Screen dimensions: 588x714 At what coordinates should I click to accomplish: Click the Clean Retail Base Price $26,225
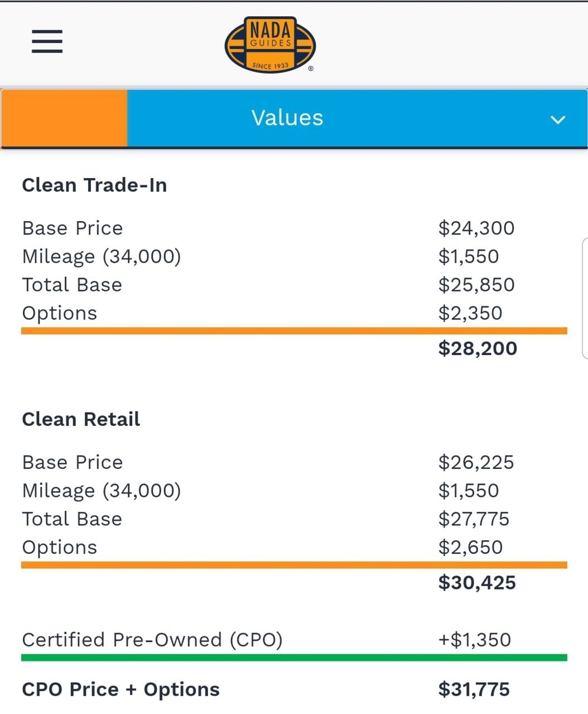[476, 462]
